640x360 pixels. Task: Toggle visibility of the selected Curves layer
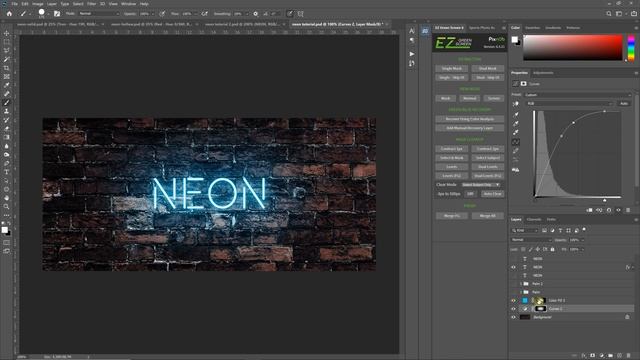pyautogui.click(x=513, y=309)
